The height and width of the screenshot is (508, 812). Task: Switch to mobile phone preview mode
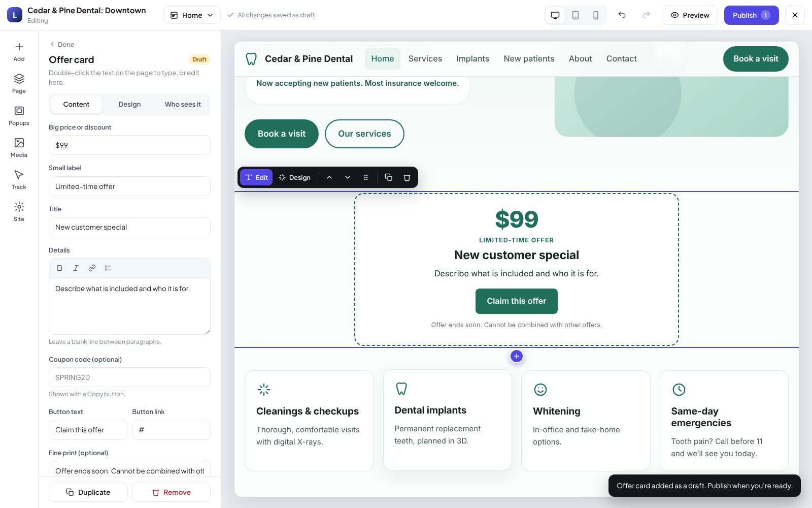click(596, 15)
